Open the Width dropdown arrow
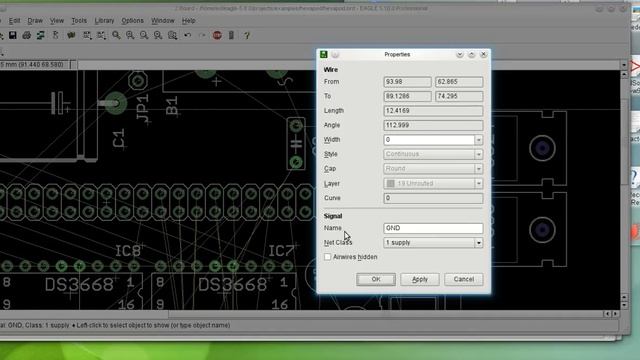This screenshot has height=360, width=640. pos(478,140)
